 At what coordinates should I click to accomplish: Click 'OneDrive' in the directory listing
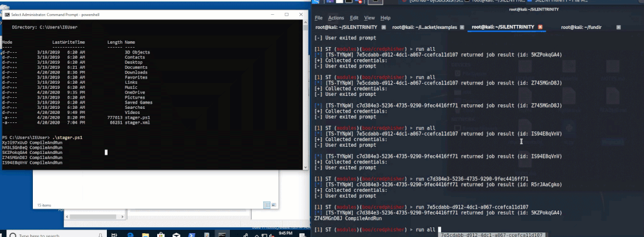135,93
